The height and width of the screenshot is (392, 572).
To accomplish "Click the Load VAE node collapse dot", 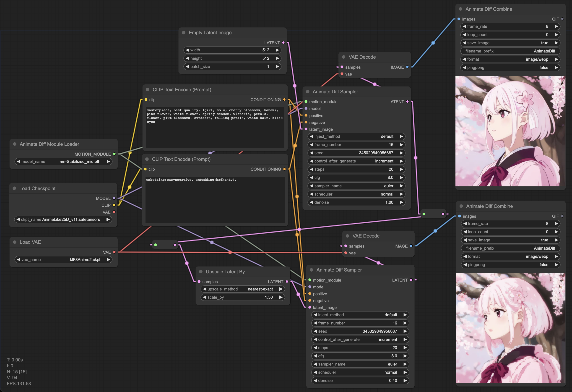I will coord(15,242).
